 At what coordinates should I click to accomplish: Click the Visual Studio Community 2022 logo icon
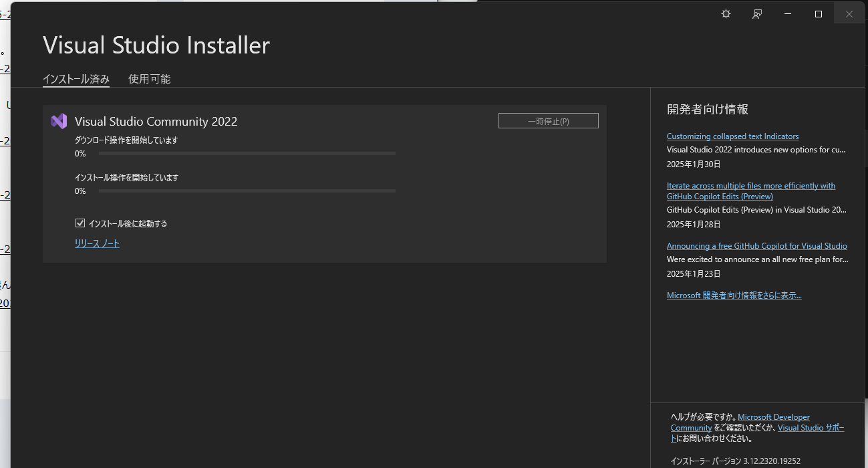(x=59, y=121)
